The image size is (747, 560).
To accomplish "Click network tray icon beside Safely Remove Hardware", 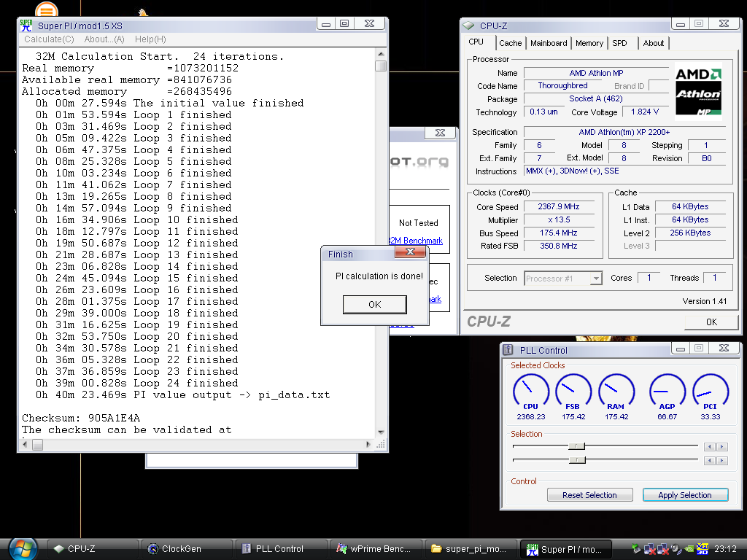I will click(x=649, y=549).
